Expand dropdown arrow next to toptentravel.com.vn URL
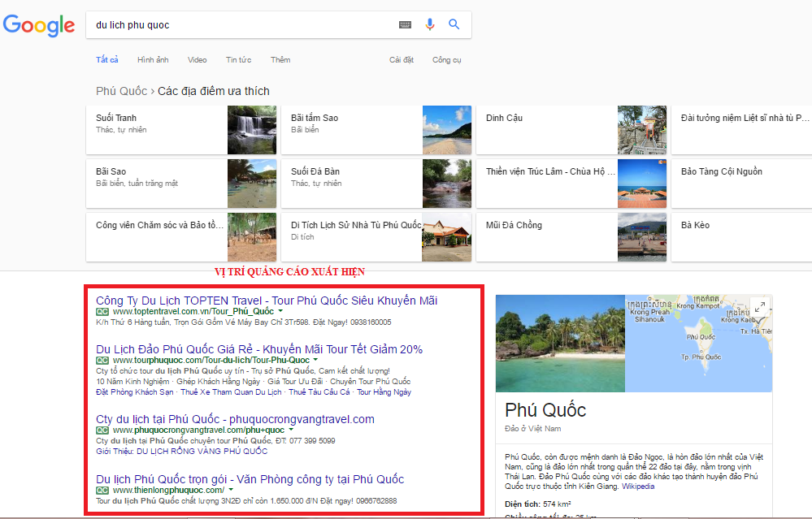Image resolution: width=812 pixels, height=519 pixels. 280,311
